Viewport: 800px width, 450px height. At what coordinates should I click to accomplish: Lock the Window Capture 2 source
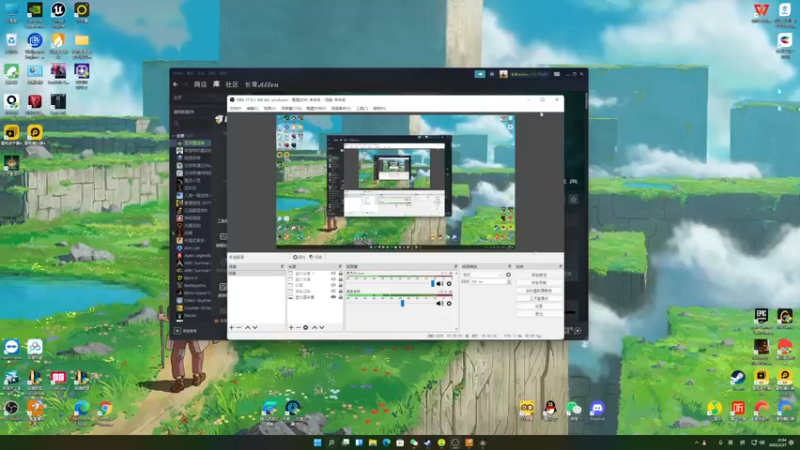pos(341,273)
